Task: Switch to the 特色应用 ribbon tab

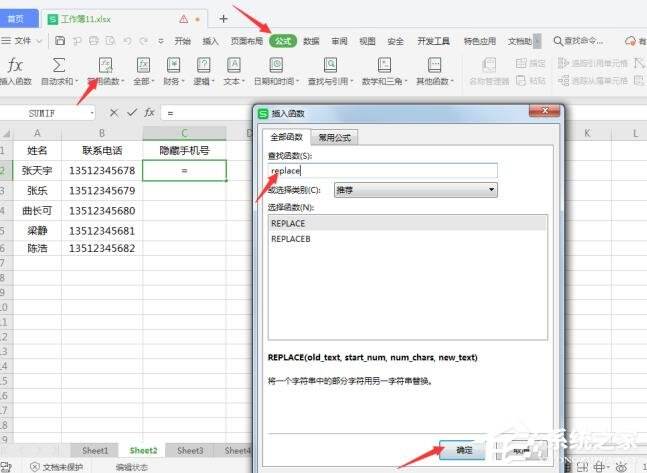Action: (x=479, y=41)
